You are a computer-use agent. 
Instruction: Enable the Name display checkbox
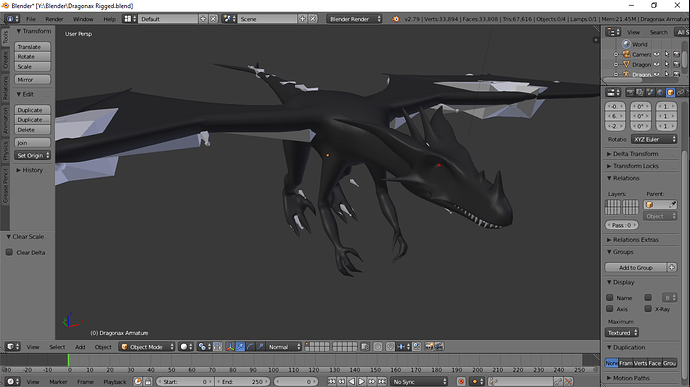coord(609,298)
